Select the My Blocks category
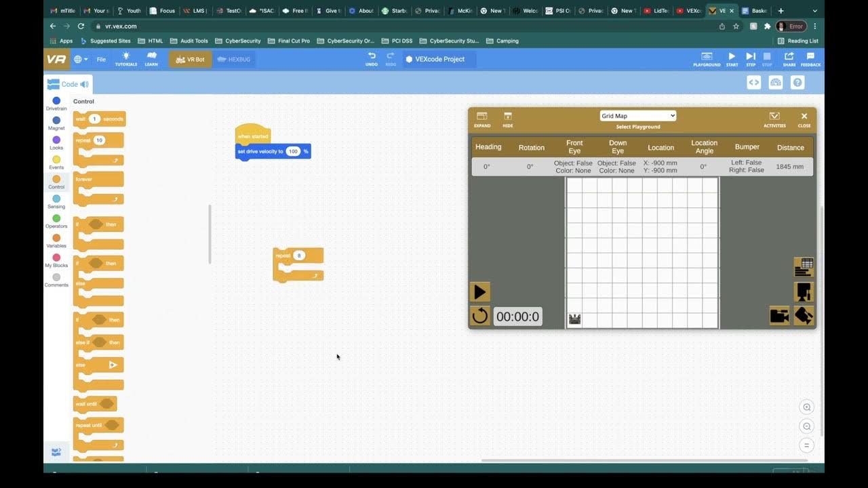This screenshot has width=868, height=488. [x=56, y=261]
